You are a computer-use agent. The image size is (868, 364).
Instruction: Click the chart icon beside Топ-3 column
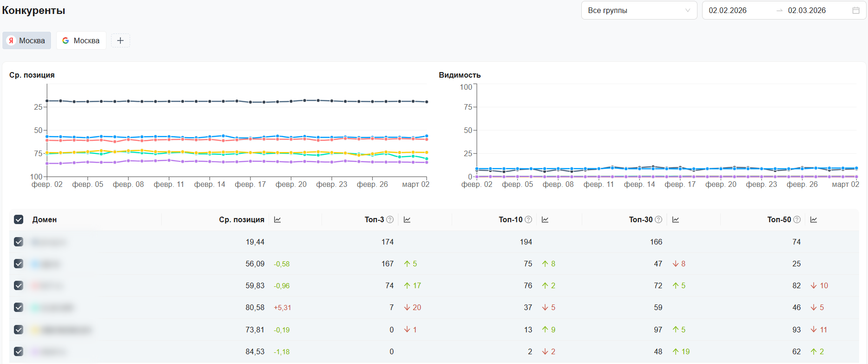point(407,220)
